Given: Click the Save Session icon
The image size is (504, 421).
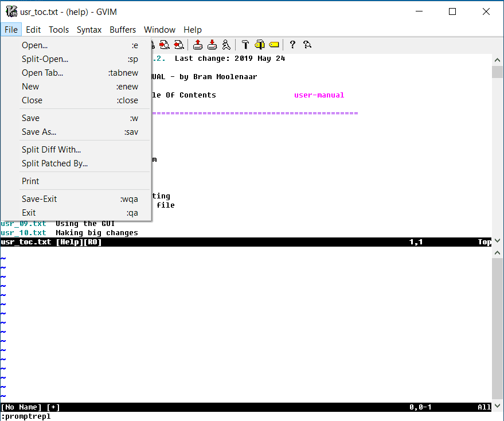Looking at the screenshot, I should pos(212,45).
